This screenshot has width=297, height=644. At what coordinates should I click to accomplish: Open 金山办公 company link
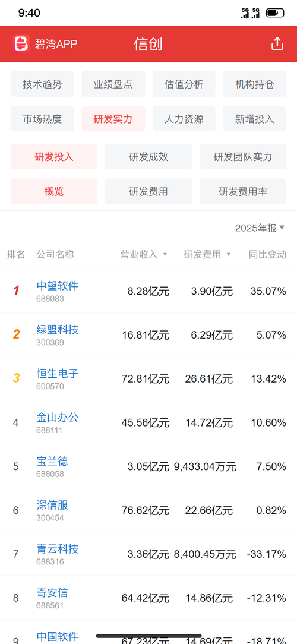click(x=58, y=418)
